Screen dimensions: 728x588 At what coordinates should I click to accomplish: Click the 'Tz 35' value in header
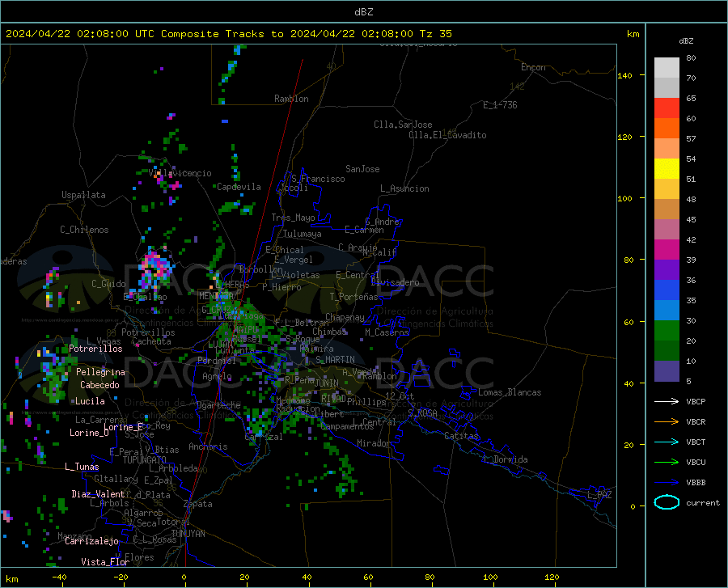pyautogui.click(x=435, y=34)
